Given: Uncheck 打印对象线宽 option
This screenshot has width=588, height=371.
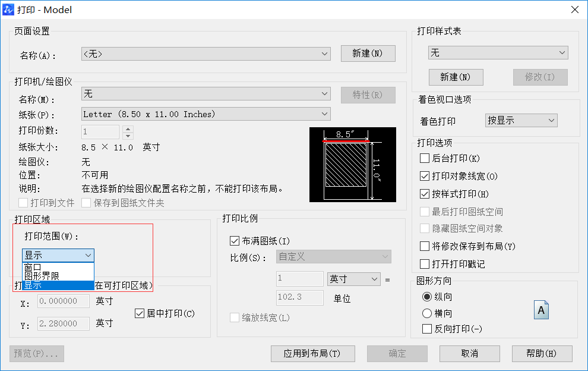Looking at the screenshot, I should click(x=425, y=175).
